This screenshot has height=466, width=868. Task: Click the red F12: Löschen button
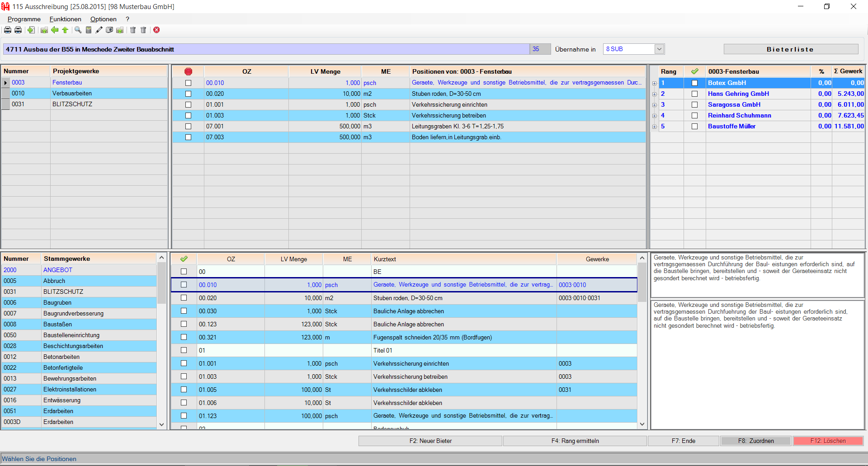point(828,441)
